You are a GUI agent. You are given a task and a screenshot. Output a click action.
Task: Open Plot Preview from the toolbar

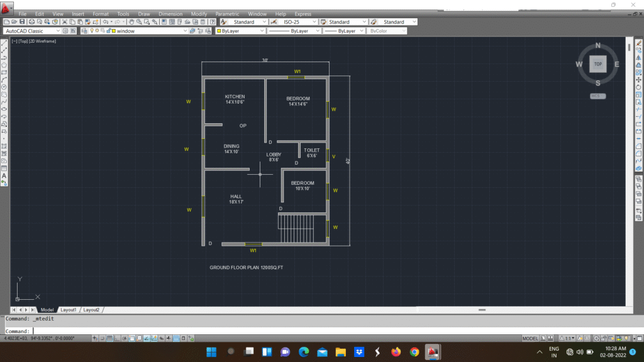click(x=40, y=22)
